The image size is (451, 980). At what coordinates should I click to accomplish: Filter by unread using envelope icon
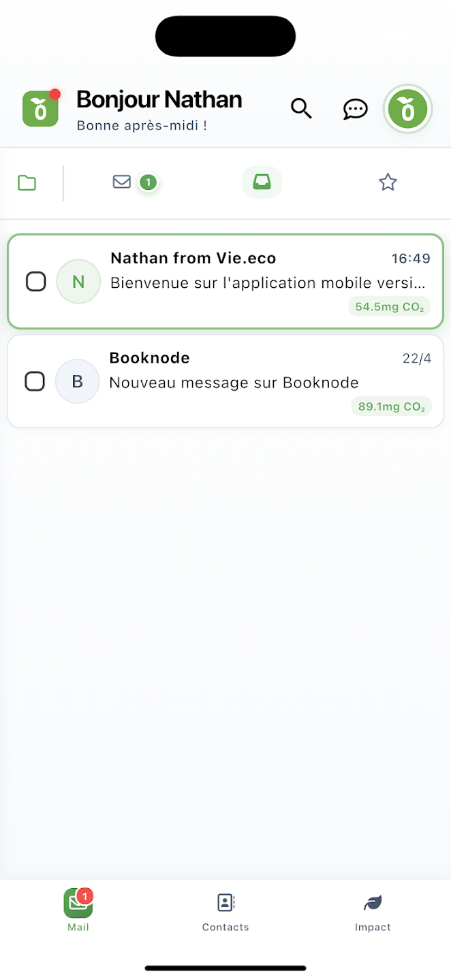click(122, 182)
